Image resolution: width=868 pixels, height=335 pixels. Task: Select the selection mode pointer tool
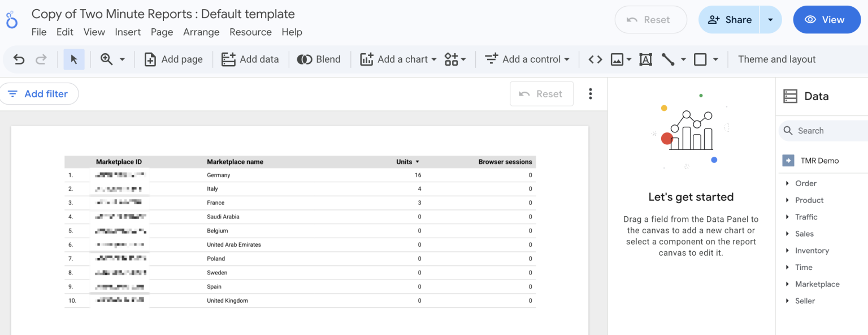(x=74, y=59)
